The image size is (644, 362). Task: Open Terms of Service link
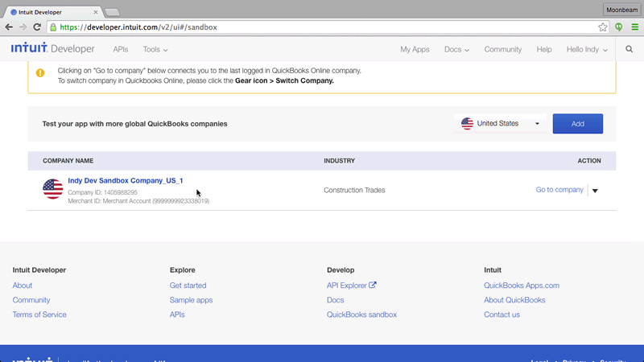39,315
